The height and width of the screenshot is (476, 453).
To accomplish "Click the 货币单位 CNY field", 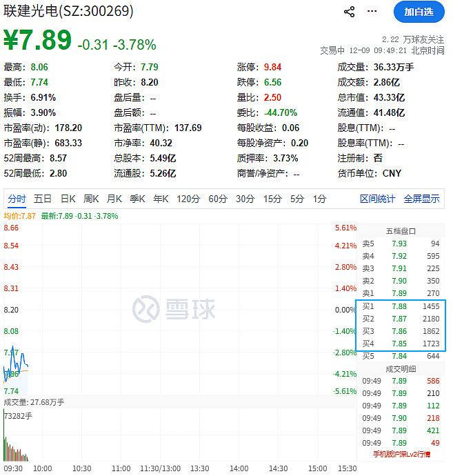I will [x=370, y=173].
